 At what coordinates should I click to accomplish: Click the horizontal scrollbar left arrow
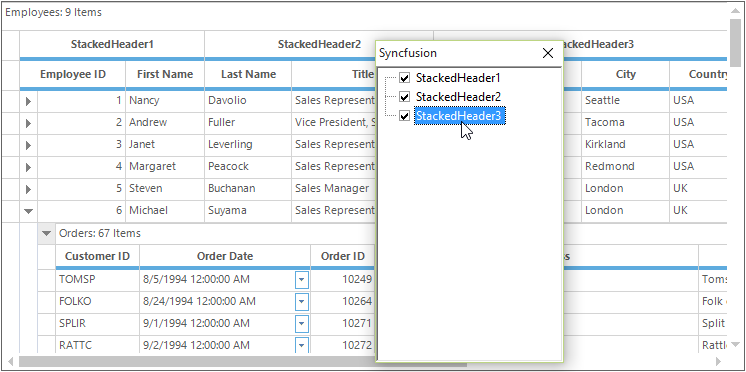(10, 361)
